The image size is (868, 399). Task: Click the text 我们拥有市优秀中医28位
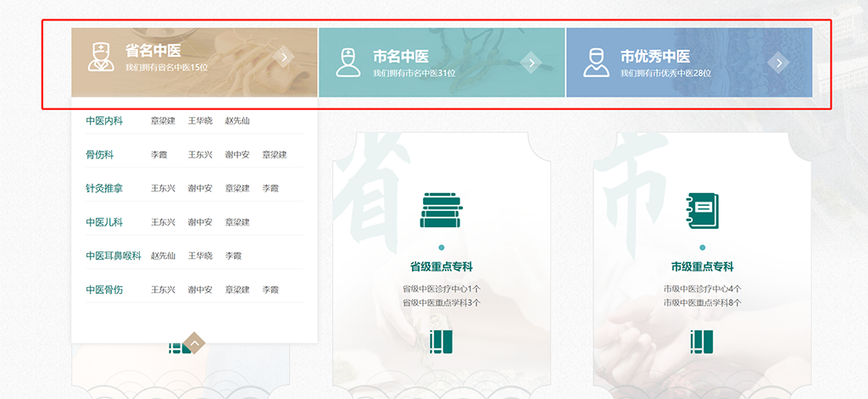pos(665,73)
